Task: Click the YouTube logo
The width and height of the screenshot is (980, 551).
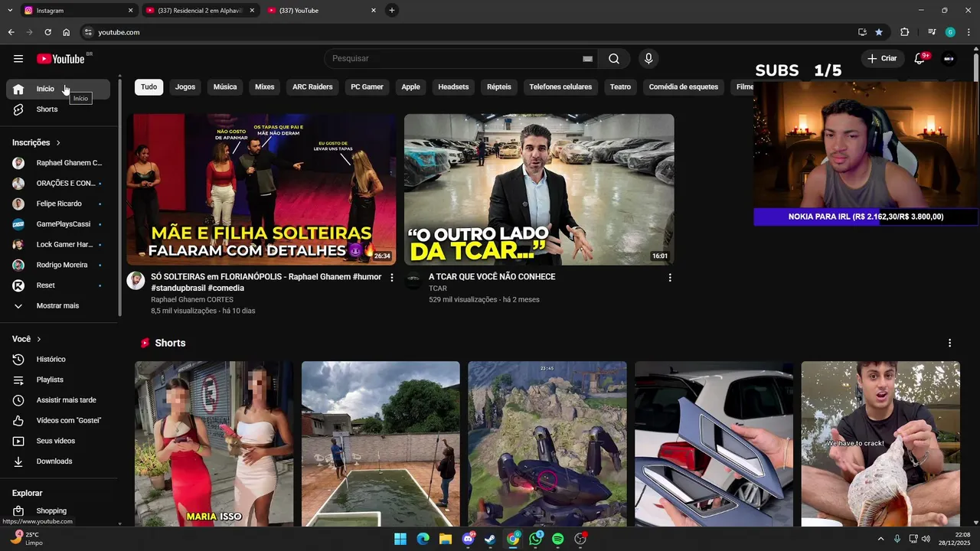Action: pos(60,59)
